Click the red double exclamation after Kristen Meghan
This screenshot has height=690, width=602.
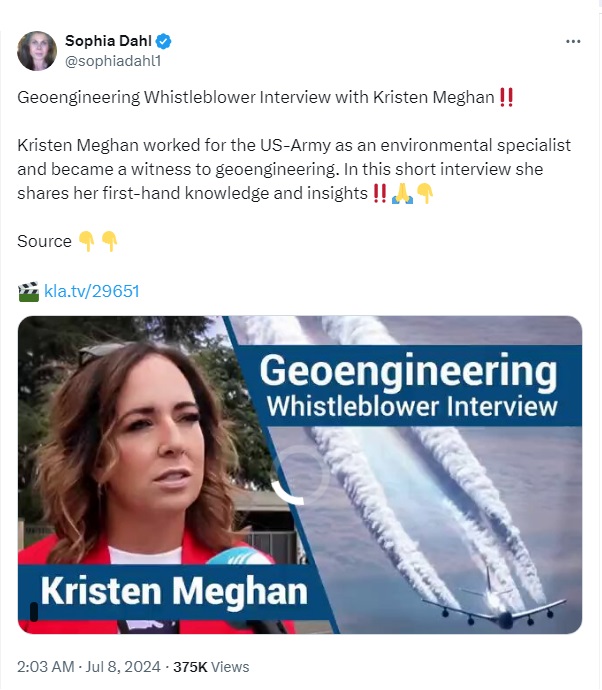tap(507, 97)
